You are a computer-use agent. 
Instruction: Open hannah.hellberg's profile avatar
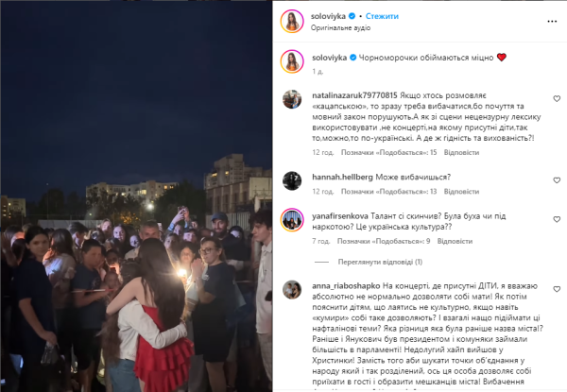pos(292,180)
